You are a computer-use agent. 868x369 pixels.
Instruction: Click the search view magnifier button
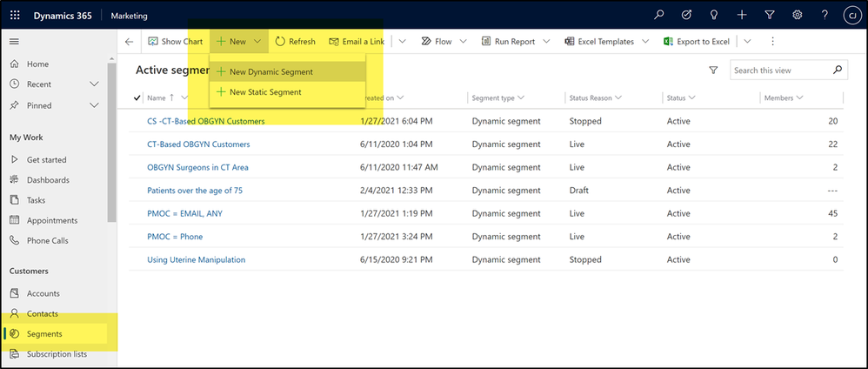coord(838,70)
